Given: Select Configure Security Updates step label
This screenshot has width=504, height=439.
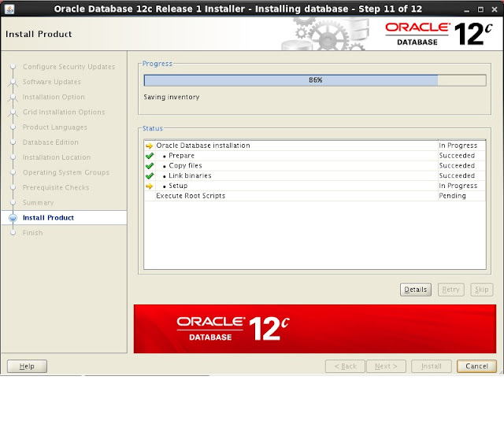Looking at the screenshot, I should pos(69,67).
